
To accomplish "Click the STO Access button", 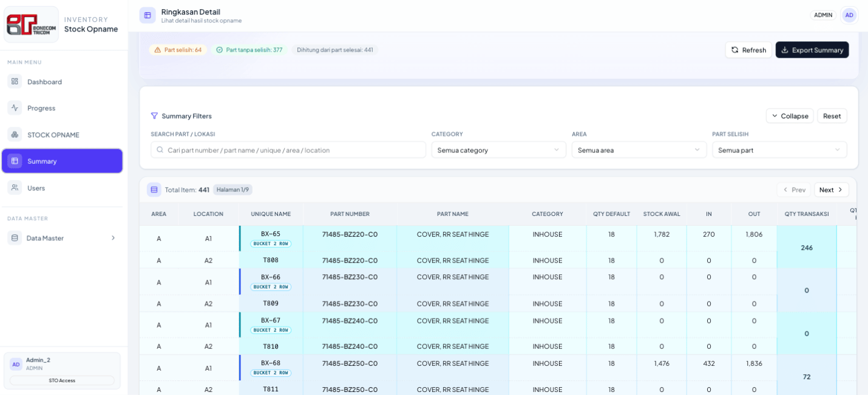I will (x=62, y=380).
